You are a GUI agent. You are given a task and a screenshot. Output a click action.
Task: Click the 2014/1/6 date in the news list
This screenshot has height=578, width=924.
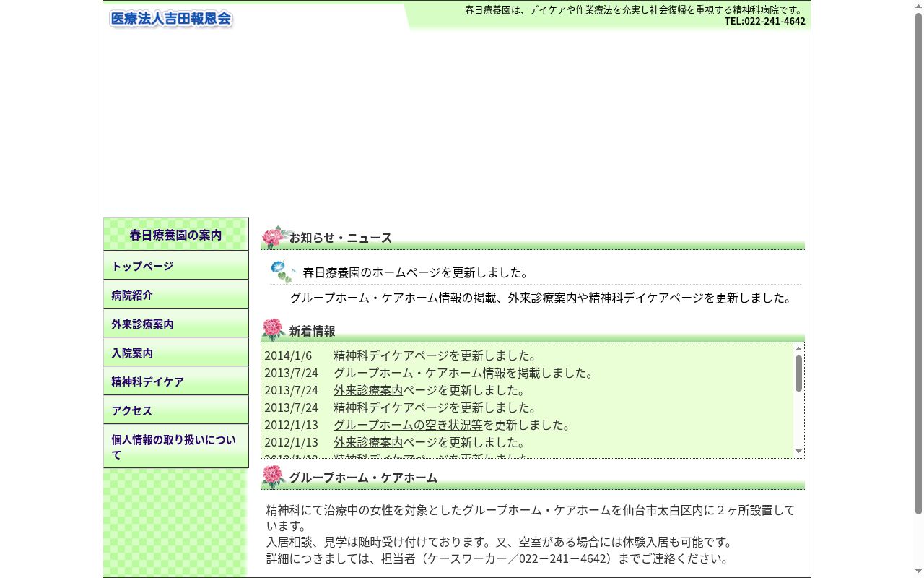(288, 355)
